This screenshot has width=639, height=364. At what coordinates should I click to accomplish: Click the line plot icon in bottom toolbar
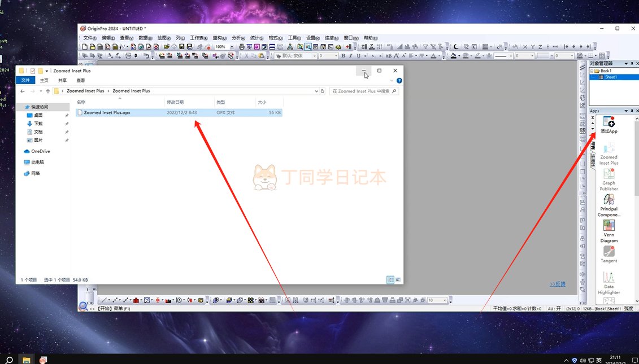point(104,300)
